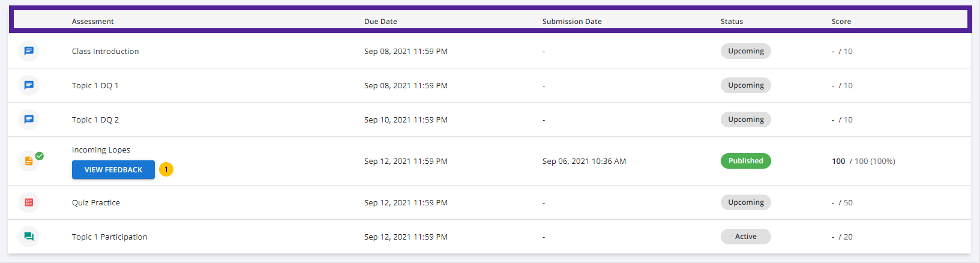Click the Active status badge
Screen dimensions: 980x263
(746, 237)
